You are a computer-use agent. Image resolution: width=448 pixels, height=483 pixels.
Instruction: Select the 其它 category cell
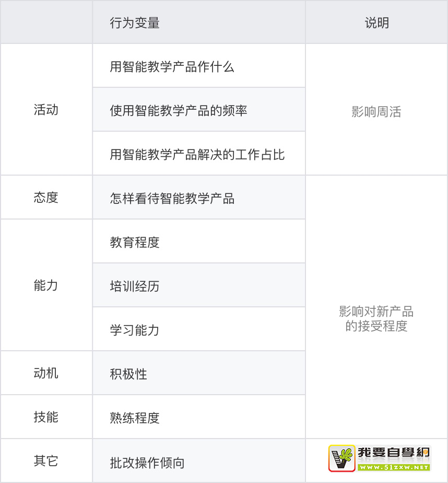click(46, 461)
